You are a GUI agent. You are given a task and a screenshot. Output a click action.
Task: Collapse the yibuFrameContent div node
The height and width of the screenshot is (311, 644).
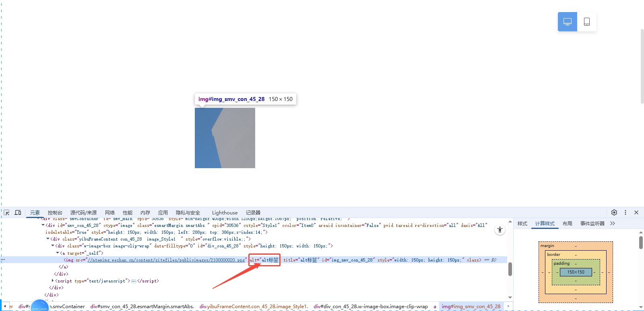click(x=48, y=239)
